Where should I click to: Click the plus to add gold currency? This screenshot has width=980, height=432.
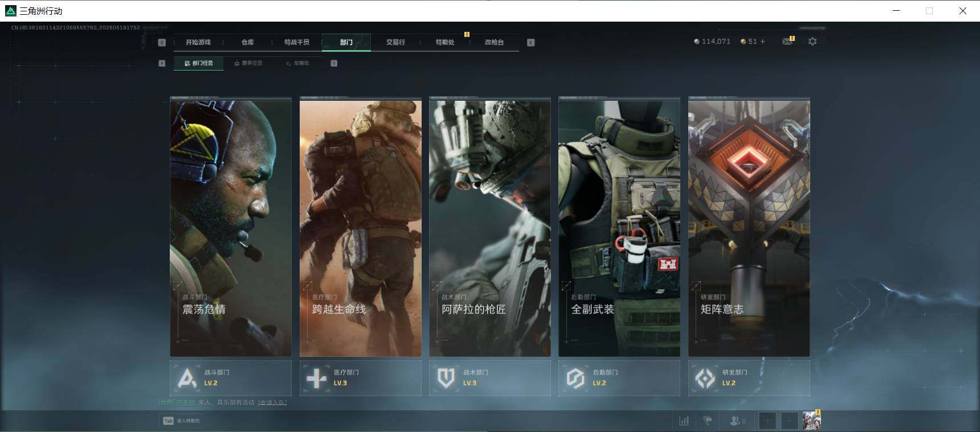tap(763, 42)
